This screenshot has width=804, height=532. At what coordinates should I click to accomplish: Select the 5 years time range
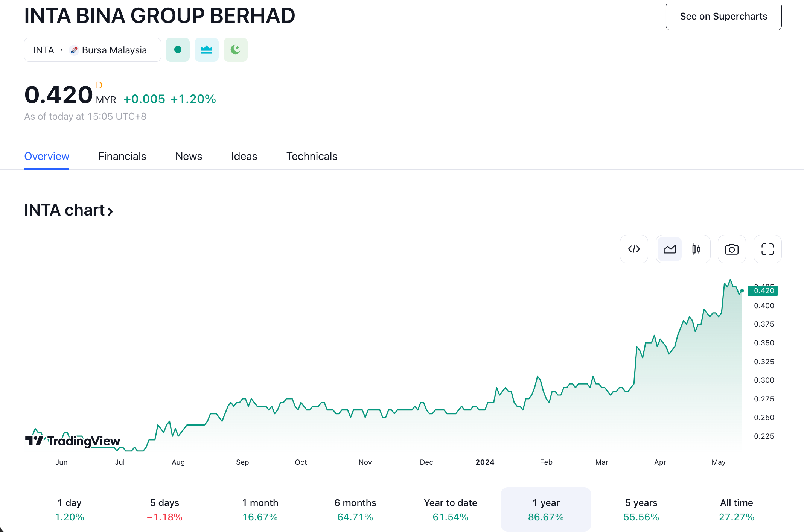pyautogui.click(x=641, y=509)
